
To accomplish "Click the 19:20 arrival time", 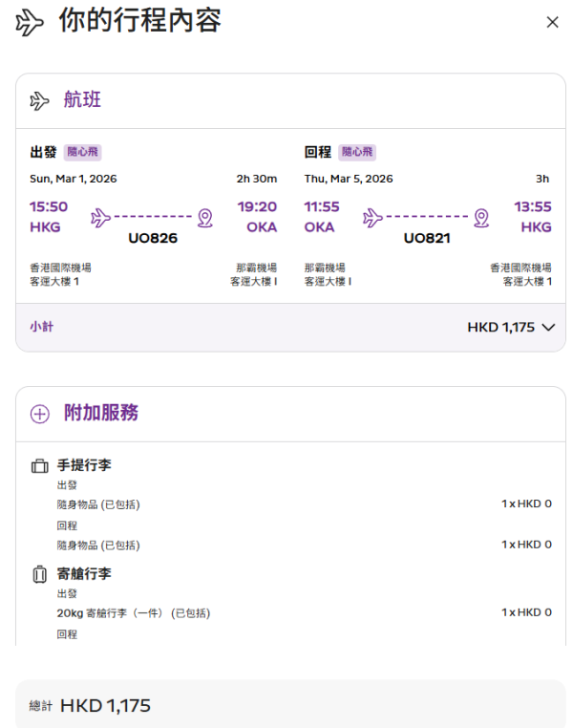I will point(257,206).
